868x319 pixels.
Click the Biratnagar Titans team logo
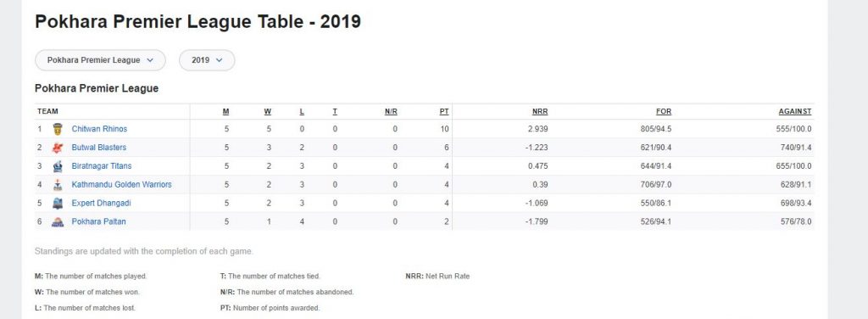tap(58, 166)
